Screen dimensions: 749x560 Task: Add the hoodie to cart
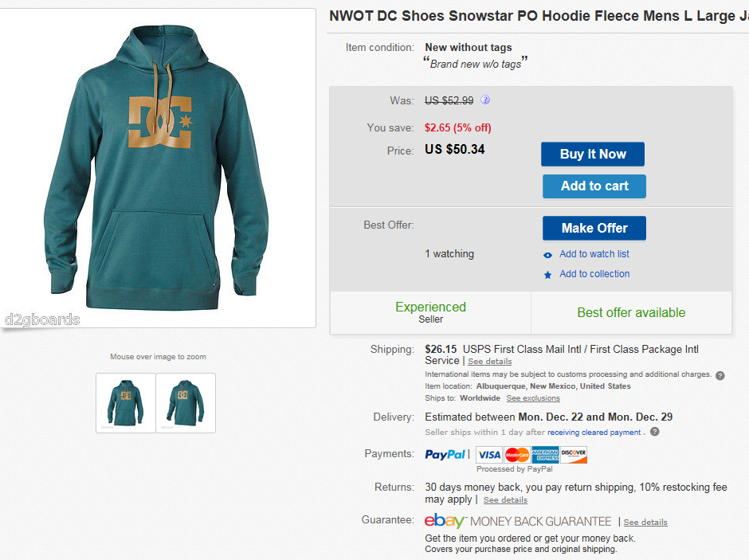594,186
